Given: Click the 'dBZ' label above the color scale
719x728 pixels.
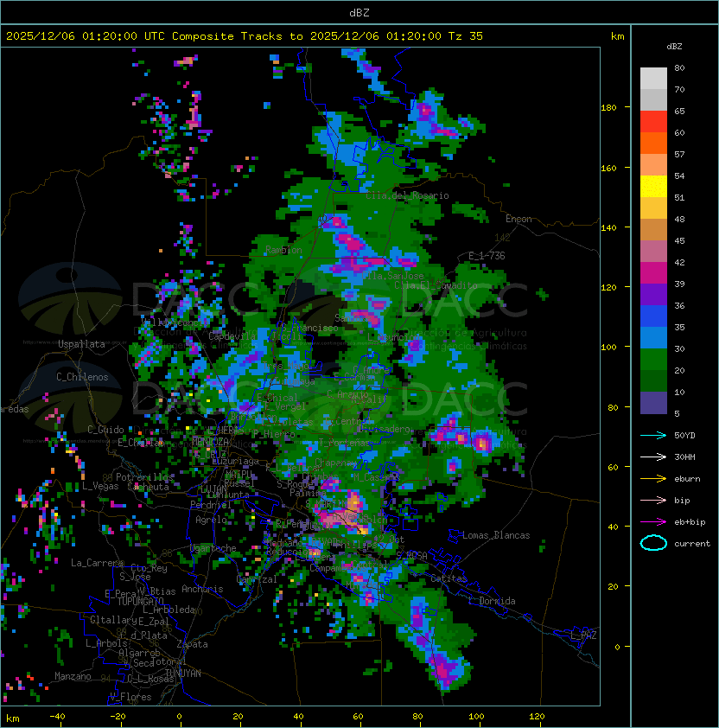Looking at the screenshot, I should tap(674, 47).
